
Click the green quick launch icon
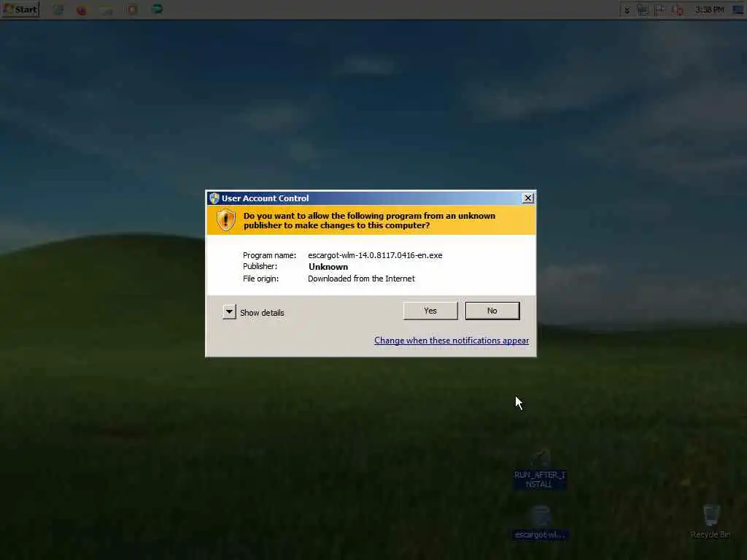pos(157,9)
